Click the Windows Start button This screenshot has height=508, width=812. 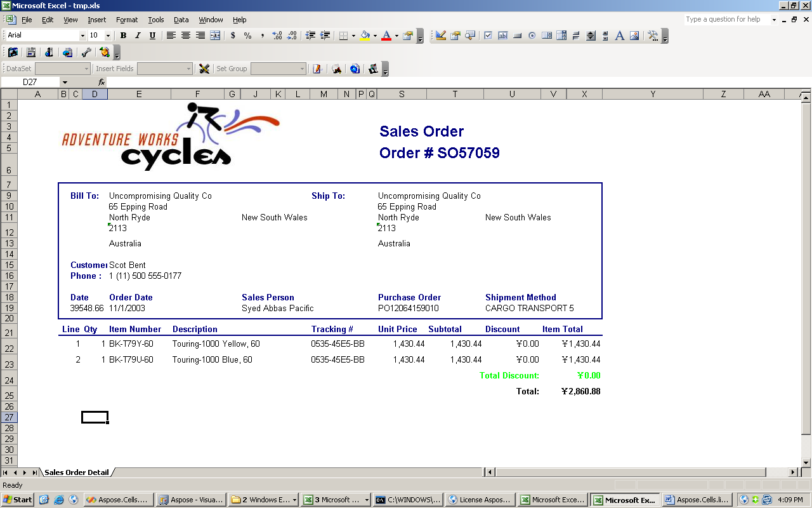(x=18, y=500)
